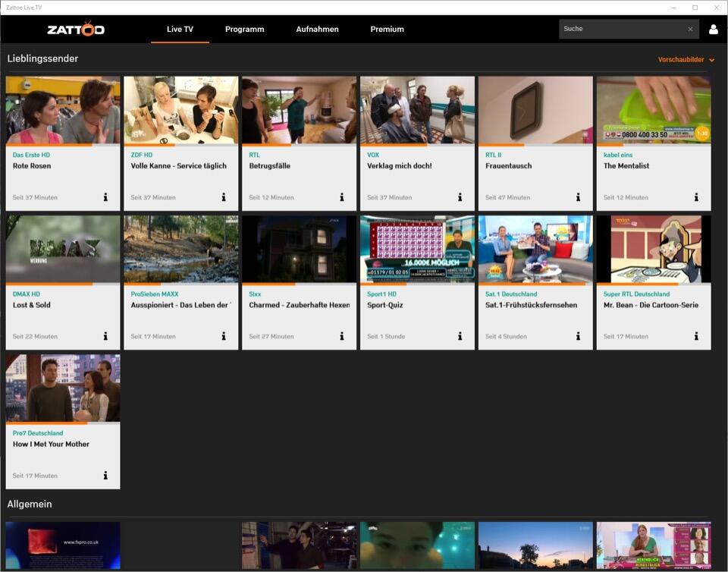The width and height of the screenshot is (728, 572).
Task: Open the kabel eins Mentalist thumbnail
Action: pos(654,110)
